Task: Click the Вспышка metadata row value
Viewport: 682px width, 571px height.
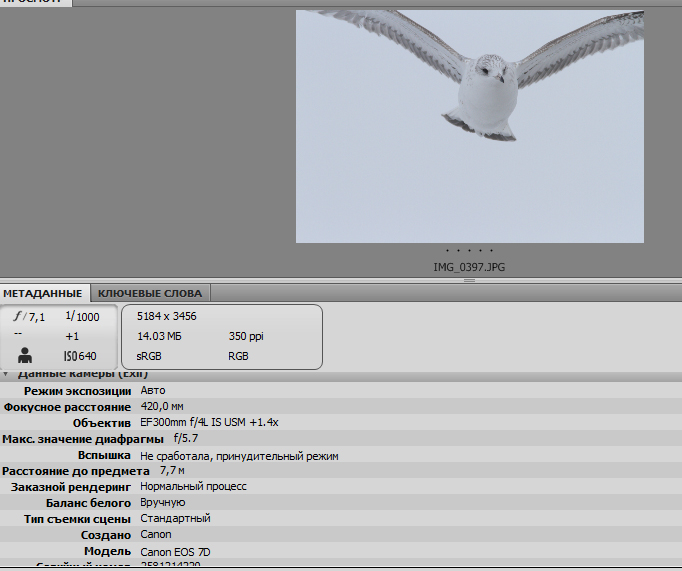Action: tap(239, 455)
